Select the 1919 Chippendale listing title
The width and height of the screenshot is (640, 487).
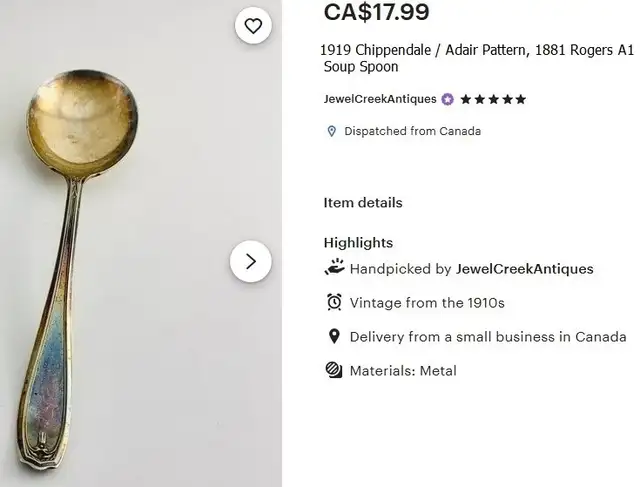(476, 58)
